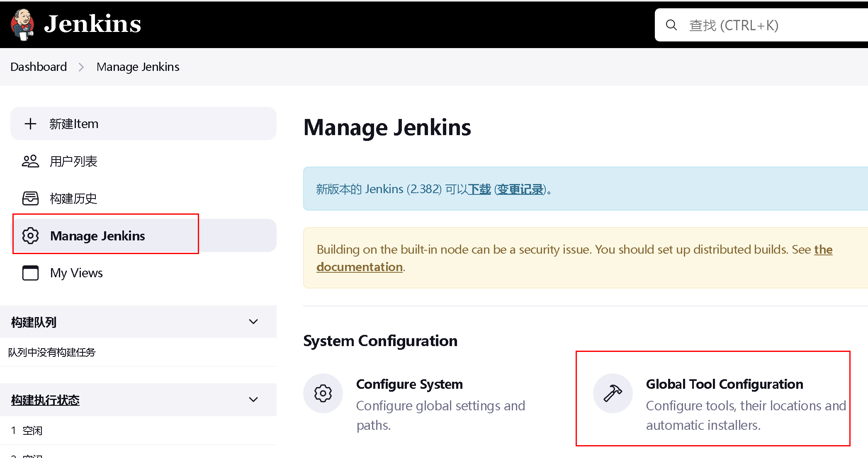
Task: Collapse the 构建执行状态 panel chevron
Action: [x=253, y=400]
